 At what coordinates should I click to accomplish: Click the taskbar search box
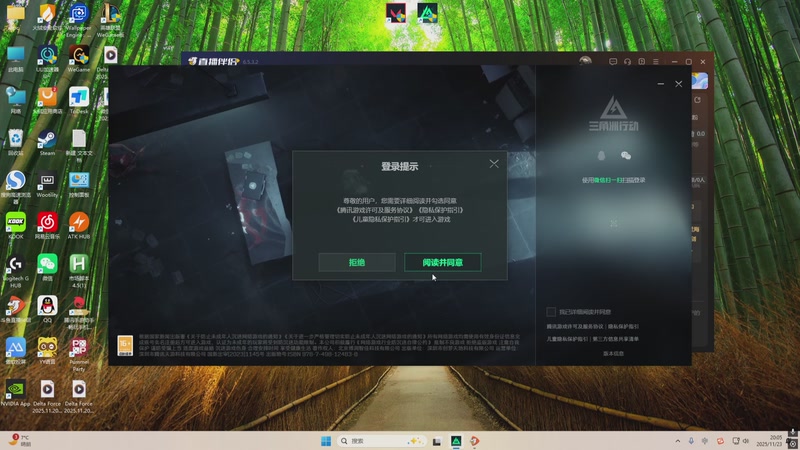coord(381,441)
